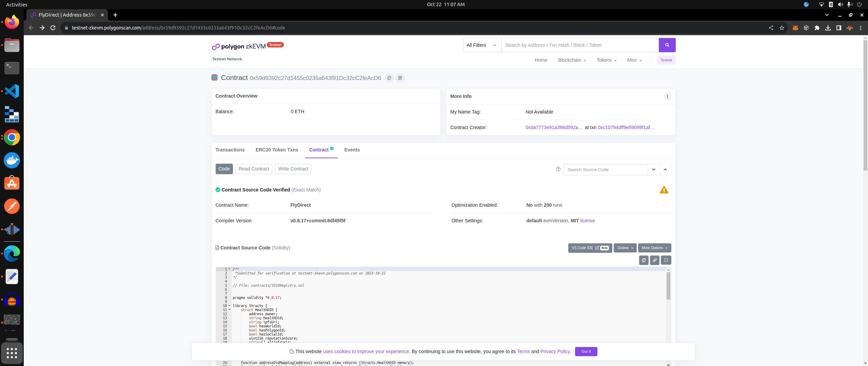Image resolution: width=868 pixels, height=366 pixels.
Task: Launch Firefox from the dock
Action: 12,22
